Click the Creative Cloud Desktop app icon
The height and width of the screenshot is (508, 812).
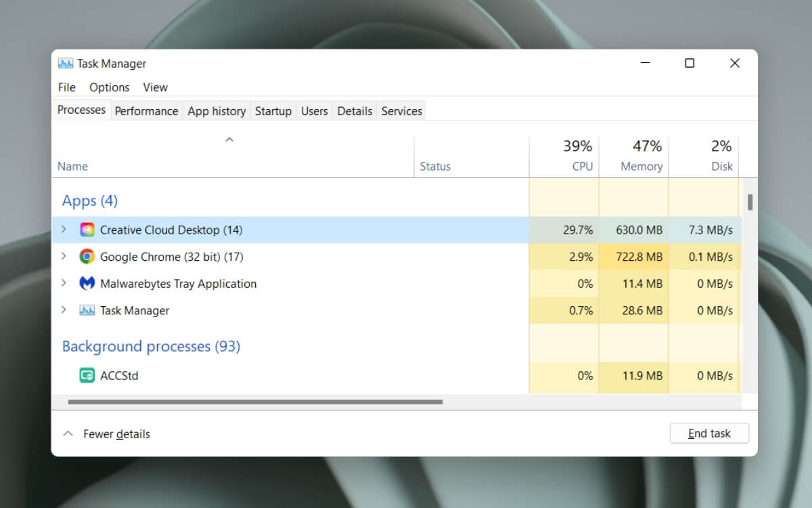[87, 230]
